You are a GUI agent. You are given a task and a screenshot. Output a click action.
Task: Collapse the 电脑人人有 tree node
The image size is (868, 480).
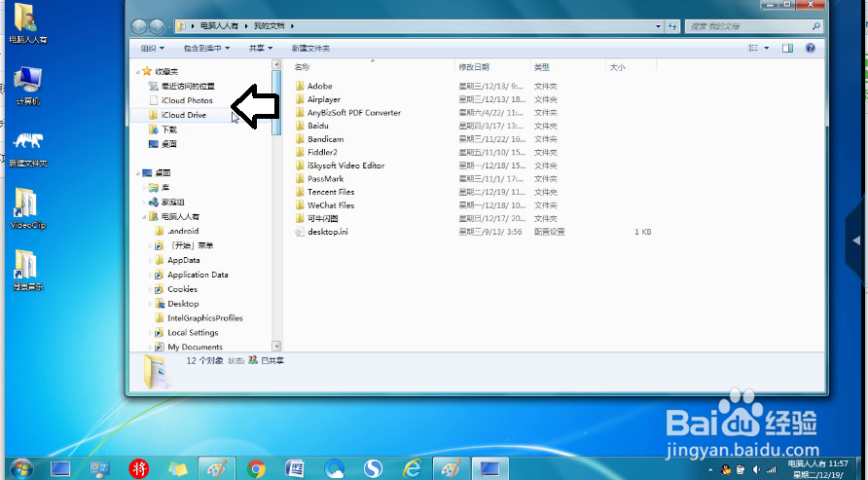(x=144, y=217)
